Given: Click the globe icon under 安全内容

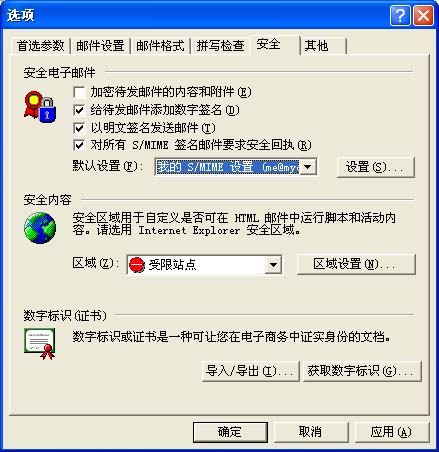Looking at the screenshot, I should [x=40, y=228].
